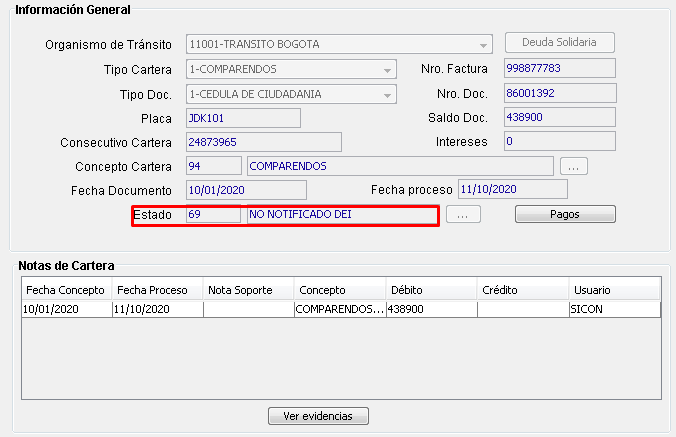
Task: Select the Intereses field
Action: pyautogui.click(x=559, y=142)
